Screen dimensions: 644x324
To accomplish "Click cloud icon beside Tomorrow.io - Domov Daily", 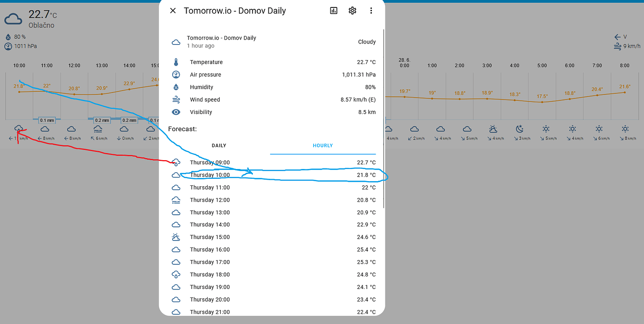I will (176, 42).
